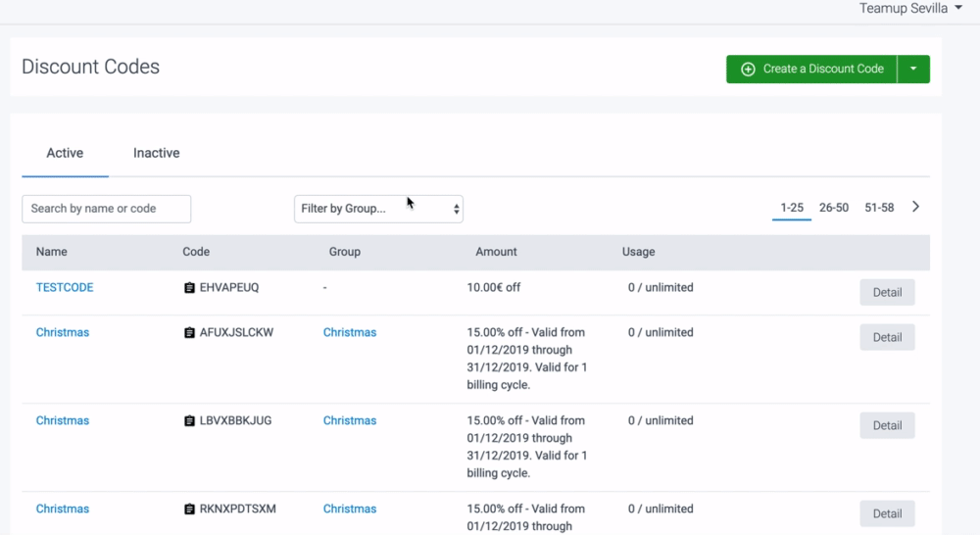Open the TESTCODE discount link
The width and height of the screenshot is (980, 535).
tap(65, 288)
